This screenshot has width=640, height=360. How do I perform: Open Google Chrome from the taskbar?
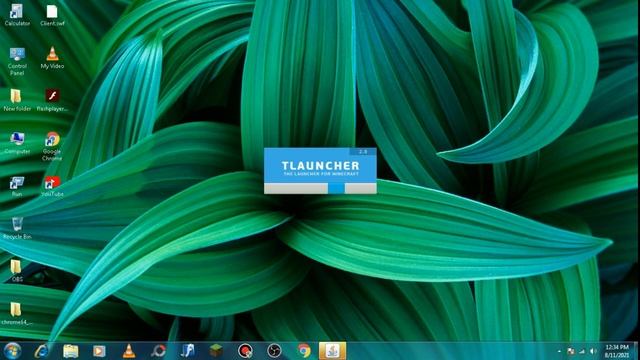[303, 351]
